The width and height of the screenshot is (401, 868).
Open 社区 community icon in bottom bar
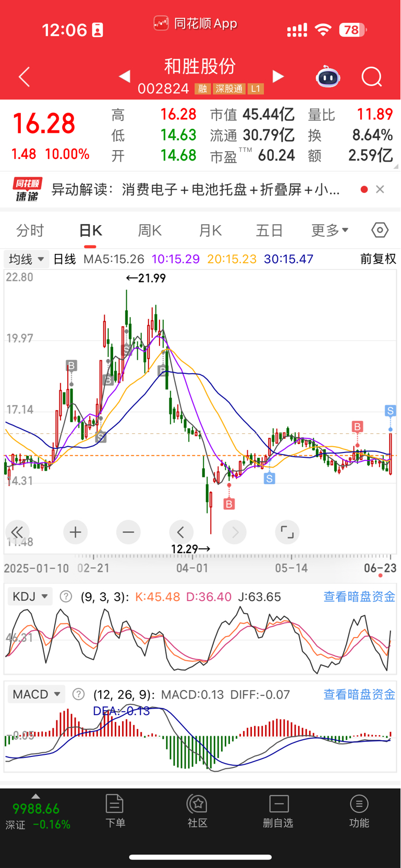pyautogui.click(x=198, y=811)
